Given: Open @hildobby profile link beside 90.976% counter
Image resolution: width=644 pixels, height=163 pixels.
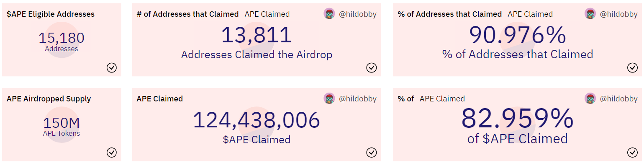Looking at the screenshot, I should point(618,14).
